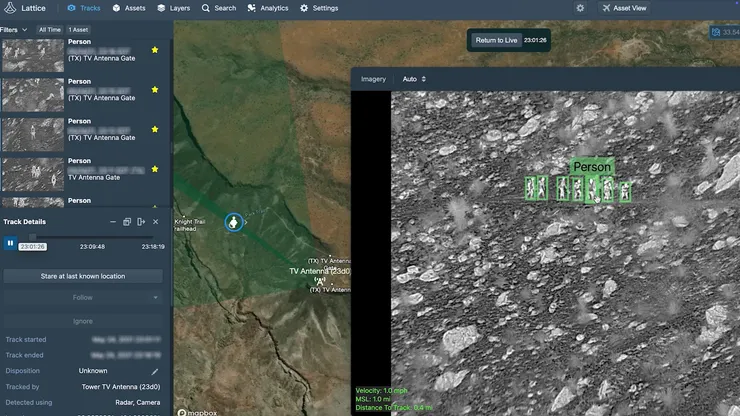Click the brightness gear icon near Asset View
This screenshot has width=740, height=416.
(x=580, y=8)
